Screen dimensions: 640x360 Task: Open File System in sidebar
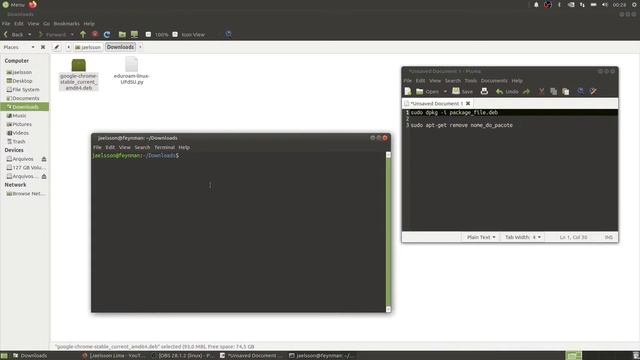point(25,89)
